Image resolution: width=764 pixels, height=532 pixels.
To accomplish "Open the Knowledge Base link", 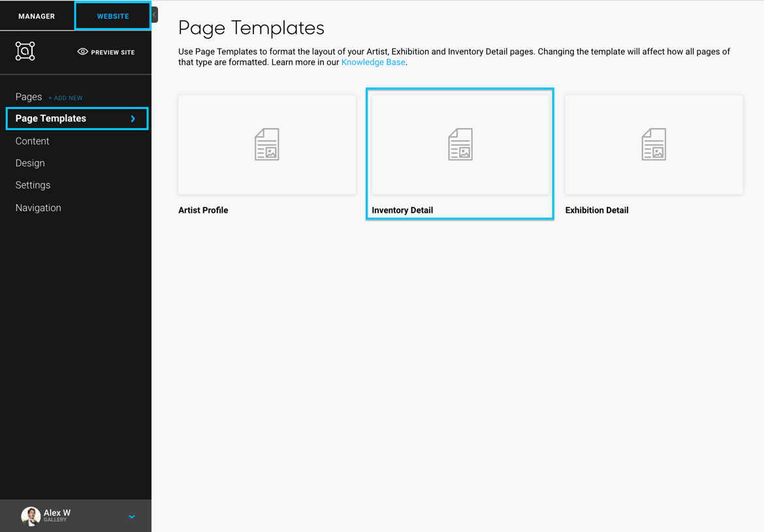I will tap(373, 62).
